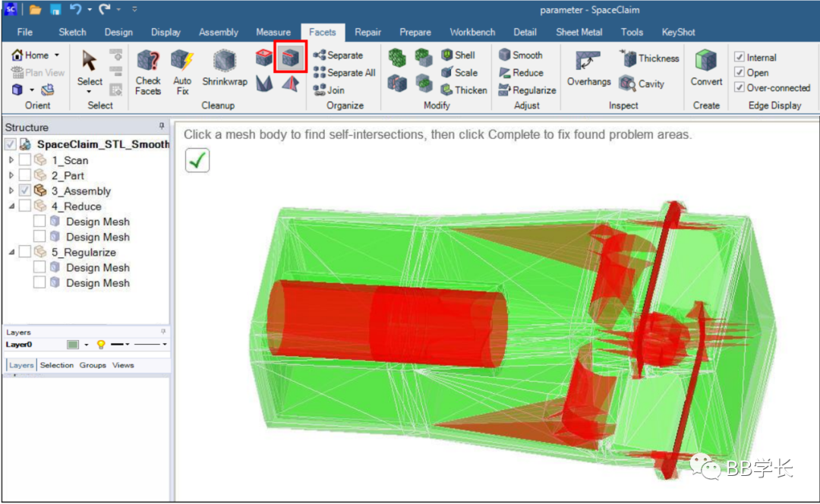The height and width of the screenshot is (504, 820).
Task: Click the Undo arrow
Action: [75, 9]
